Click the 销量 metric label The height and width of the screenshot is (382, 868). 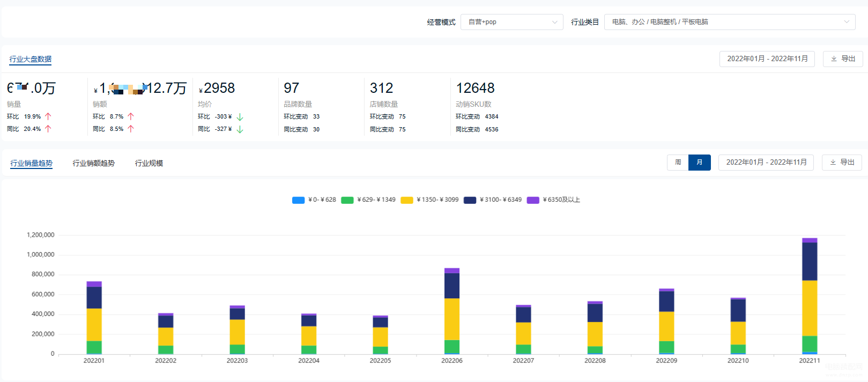pyautogui.click(x=14, y=104)
